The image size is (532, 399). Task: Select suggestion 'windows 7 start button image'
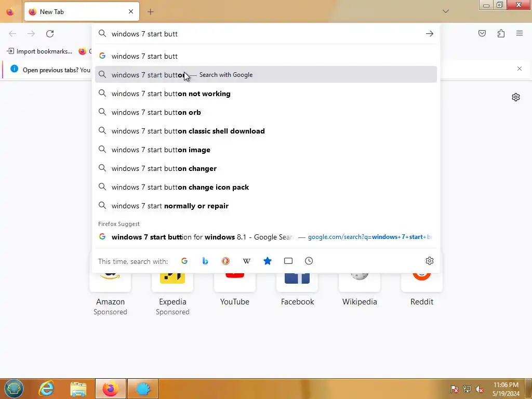pyautogui.click(x=266, y=150)
